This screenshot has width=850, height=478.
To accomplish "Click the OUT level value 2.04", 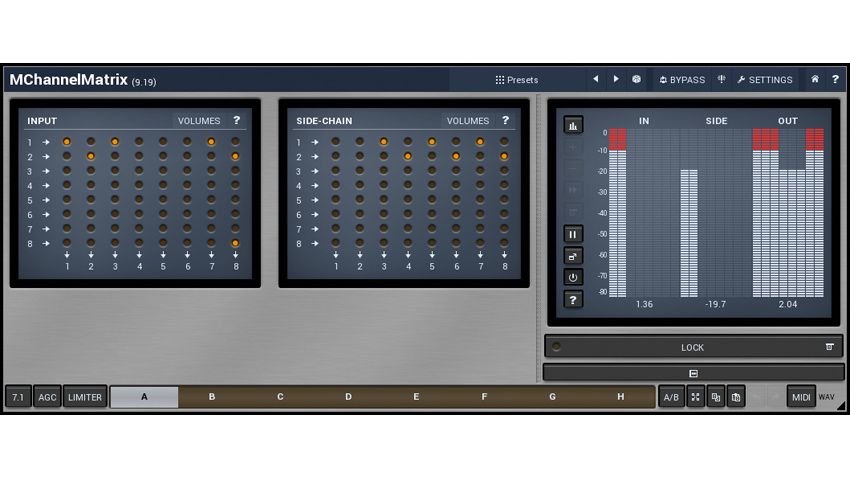I will 788,305.
